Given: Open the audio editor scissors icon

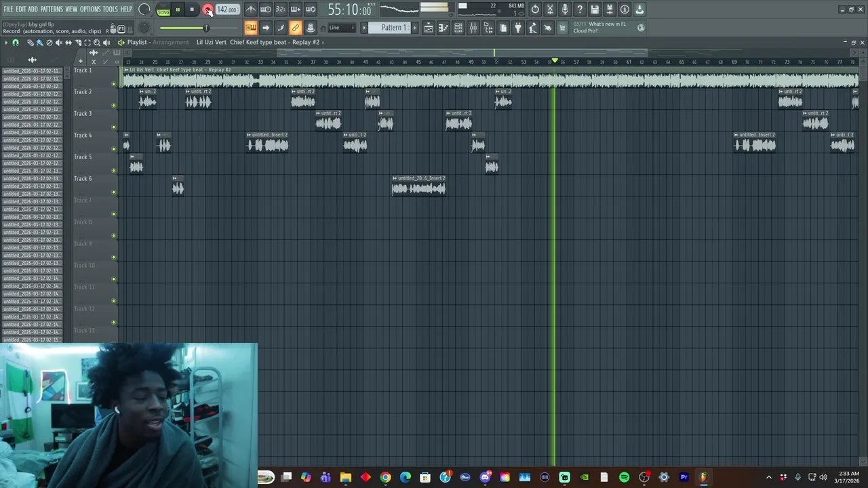Looking at the screenshot, I should [550, 9].
